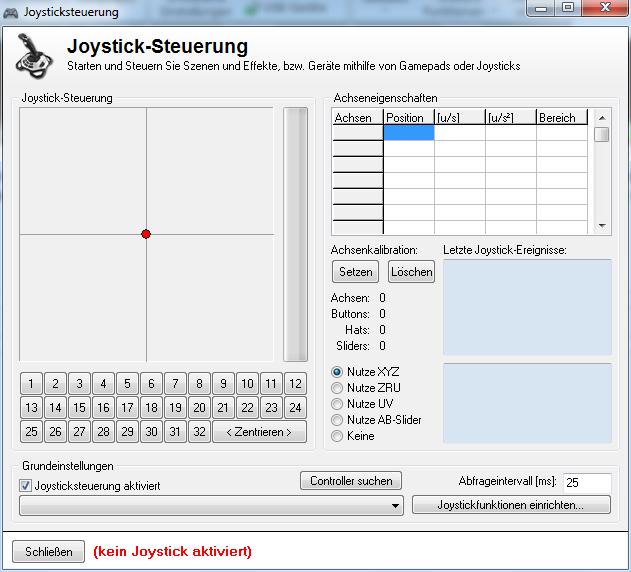This screenshot has height=572, width=631.
Task: Click the joystick icon beside the Joystick-Steuerung heading
Action: pos(34,56)
